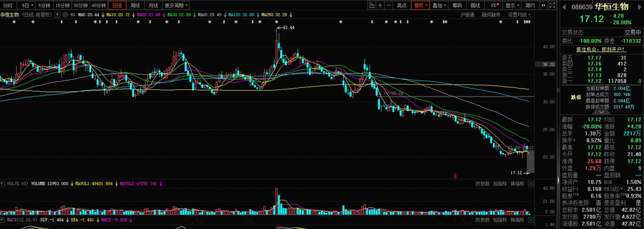Click the double-arrow more tools icon
644x229 pixels.
543,5
